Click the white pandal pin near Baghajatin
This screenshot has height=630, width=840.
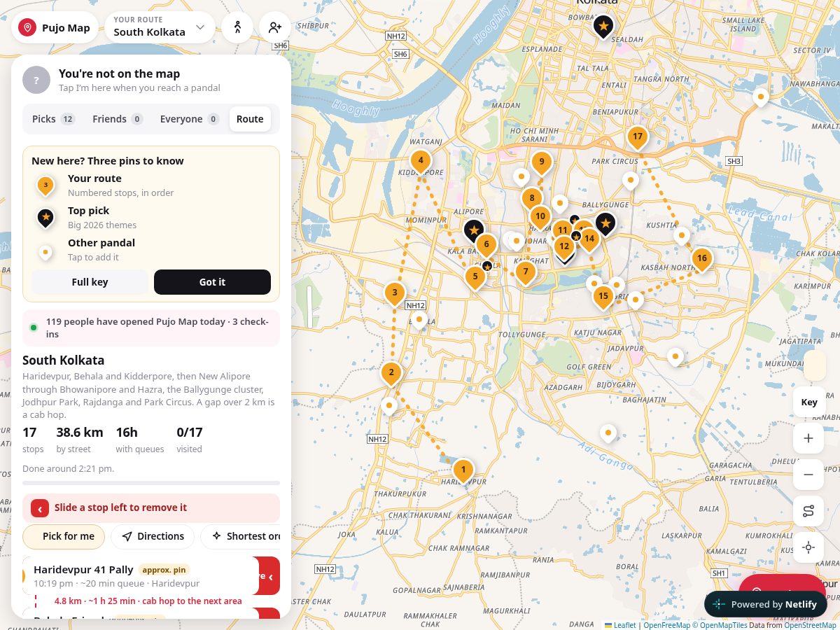click(x=608, y=434)
